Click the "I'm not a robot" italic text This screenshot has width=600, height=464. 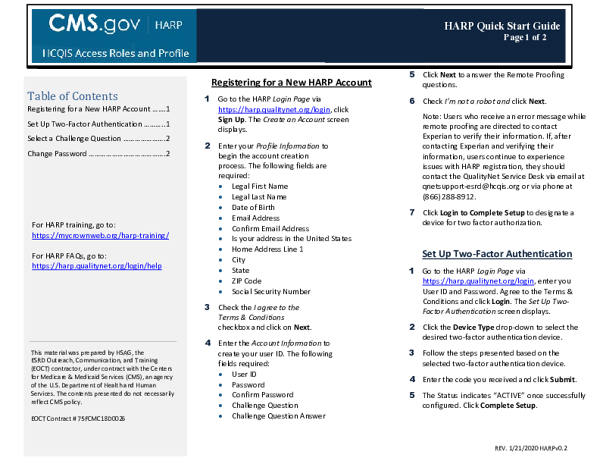point(471,101)
